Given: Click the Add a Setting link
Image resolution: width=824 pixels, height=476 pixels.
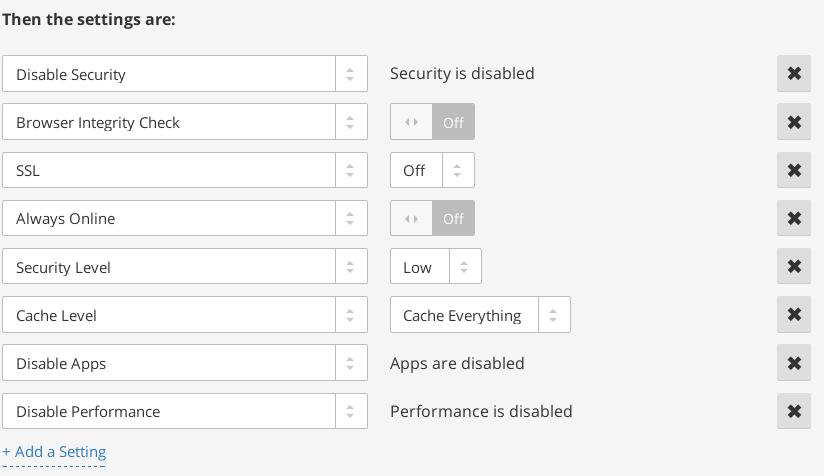Looking at the screenshot, I should point(55,452).
